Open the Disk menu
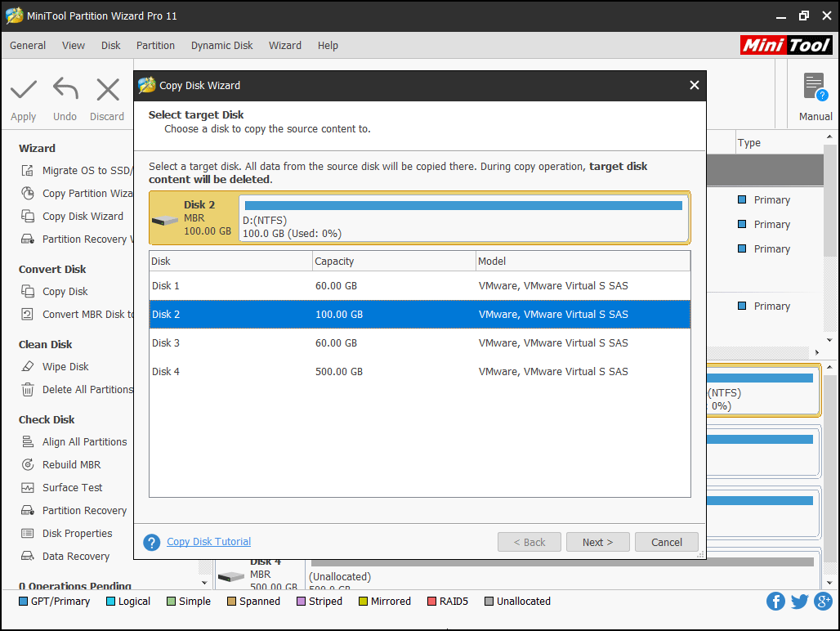Image resolution: width=840 pixels, height=631 pixels. pos(111,46)
